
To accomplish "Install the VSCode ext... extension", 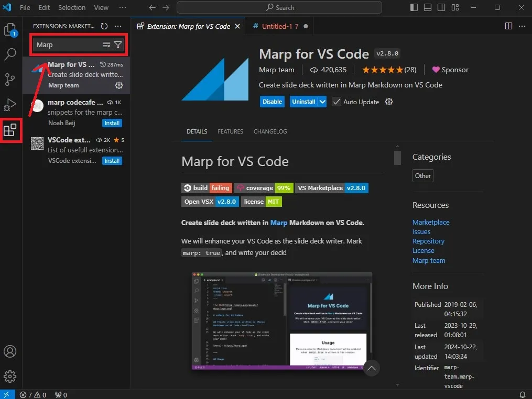I will tap(112, 161).
